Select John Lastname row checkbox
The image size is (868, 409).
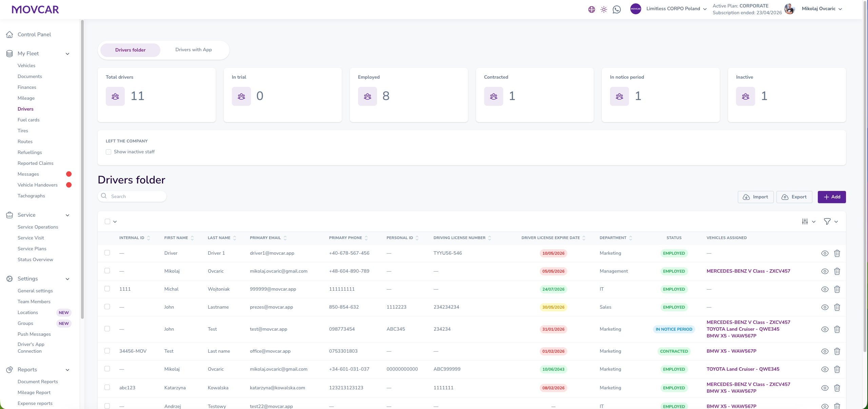(107, 307)
